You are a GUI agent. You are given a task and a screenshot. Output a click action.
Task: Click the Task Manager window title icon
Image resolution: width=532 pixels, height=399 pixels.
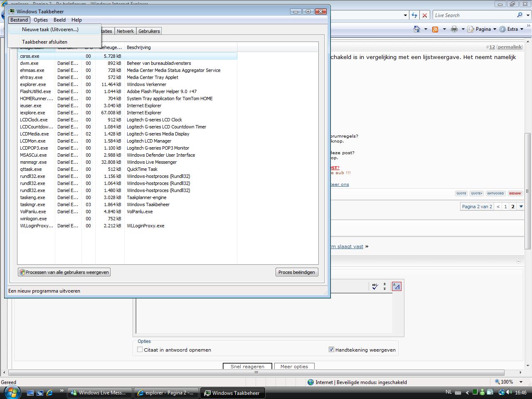pos(12,11)
